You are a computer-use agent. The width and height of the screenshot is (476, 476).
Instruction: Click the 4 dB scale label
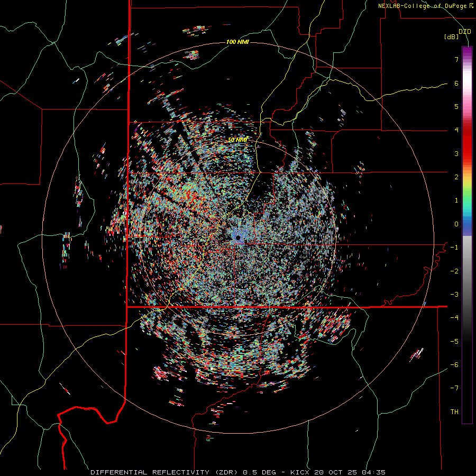click(x=456, y=130)
